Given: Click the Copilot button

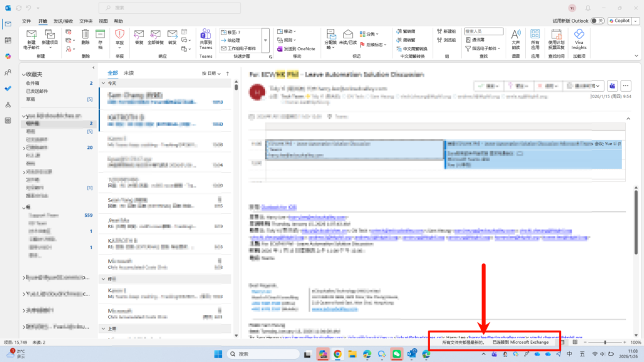Looking at the screenshot, I should coord(622,21).
